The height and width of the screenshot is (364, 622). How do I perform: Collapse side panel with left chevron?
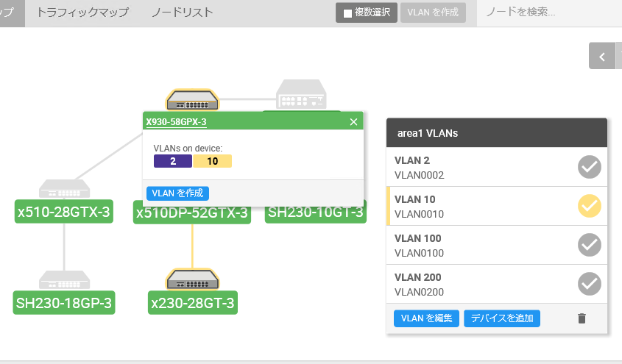602,57
